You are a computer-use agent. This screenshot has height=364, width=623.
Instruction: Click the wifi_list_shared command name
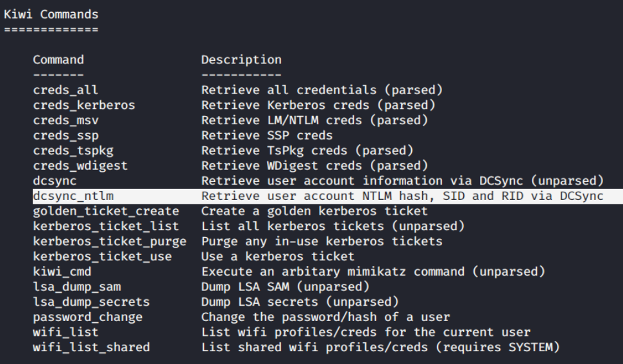click(91, 347)
